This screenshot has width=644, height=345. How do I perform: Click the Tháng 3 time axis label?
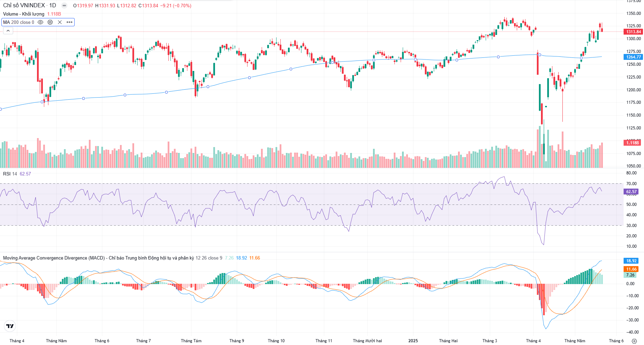[490, 341]
